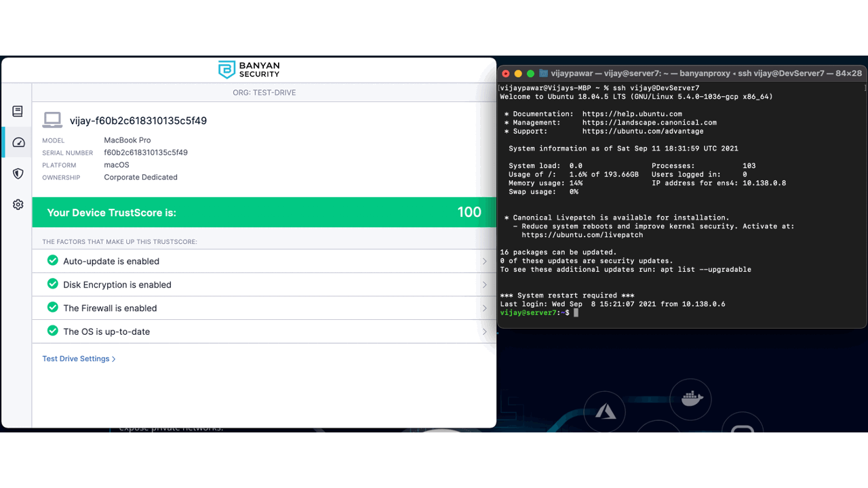The height and width of the screenshot is (488, 868).
Task: Expand the OS is up-to-date chevron
Action: click(x=484, y=332)
